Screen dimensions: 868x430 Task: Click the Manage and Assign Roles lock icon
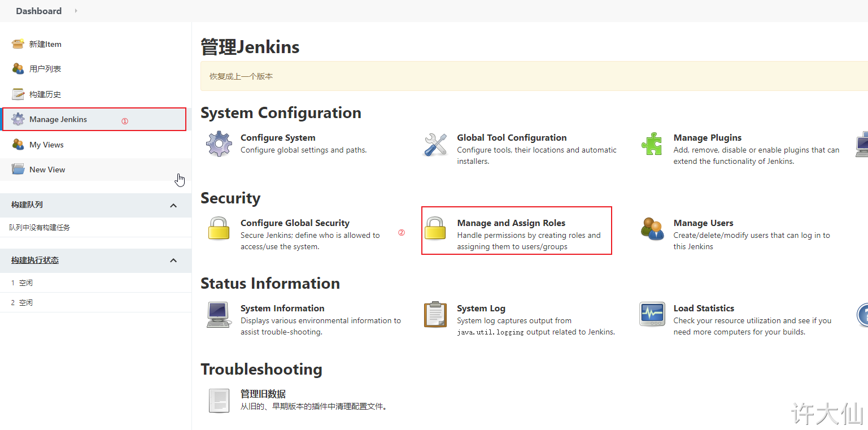[x=435, y=229]
